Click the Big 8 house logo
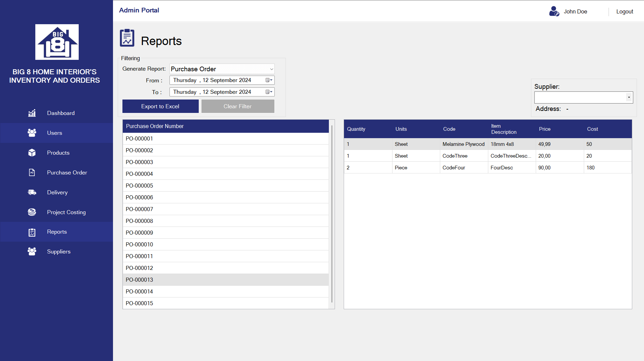This screenshot has width=644, height=361. [x=57, y=42]
